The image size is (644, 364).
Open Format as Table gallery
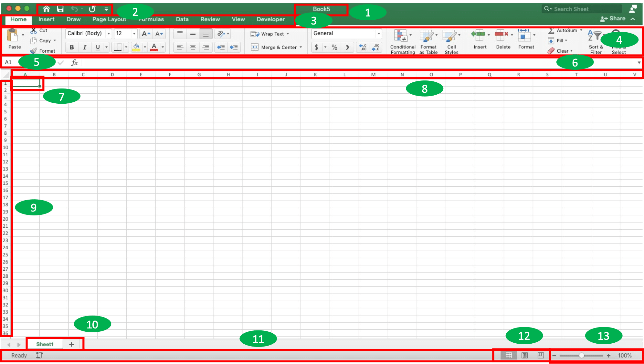428,42
